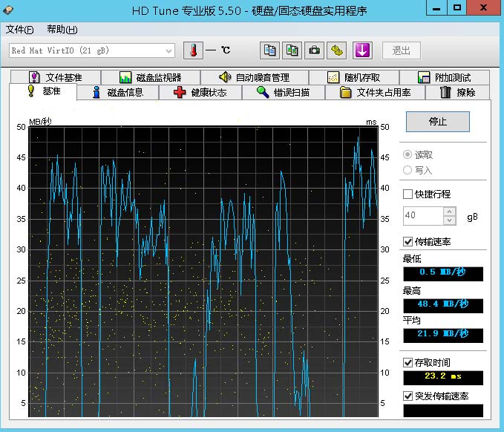Switch to the 随机存取 tab
Viewport: 504px width, 432px height.
point(354,77)
